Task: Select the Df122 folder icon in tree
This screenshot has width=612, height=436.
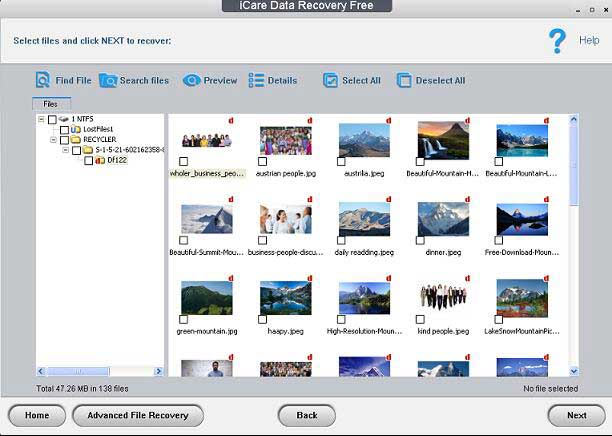Action: click(100, 160)
